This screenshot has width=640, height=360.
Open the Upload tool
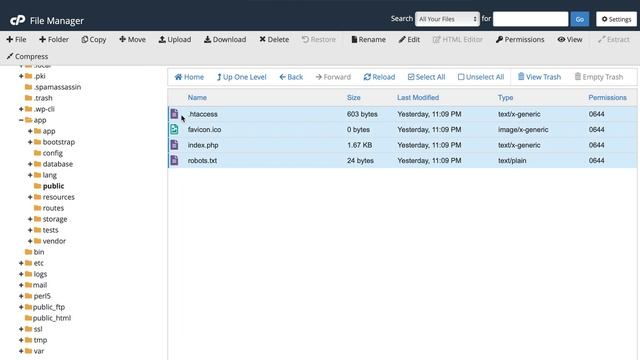pyautogui.click(x=175, y=40)
